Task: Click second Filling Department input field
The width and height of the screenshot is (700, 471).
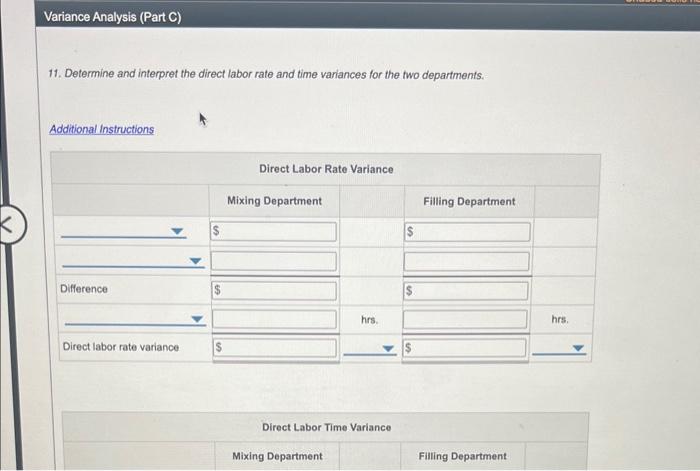Action: coord(467,261)
